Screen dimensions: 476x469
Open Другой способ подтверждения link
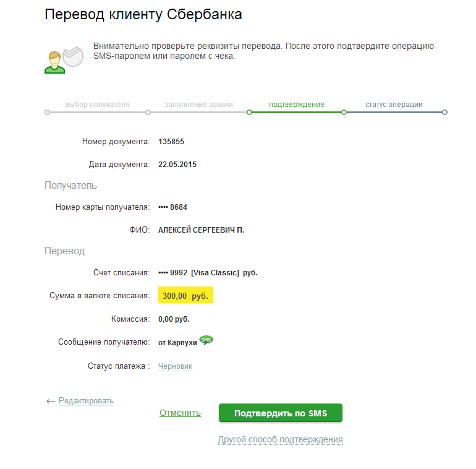[x=280, y=439]
